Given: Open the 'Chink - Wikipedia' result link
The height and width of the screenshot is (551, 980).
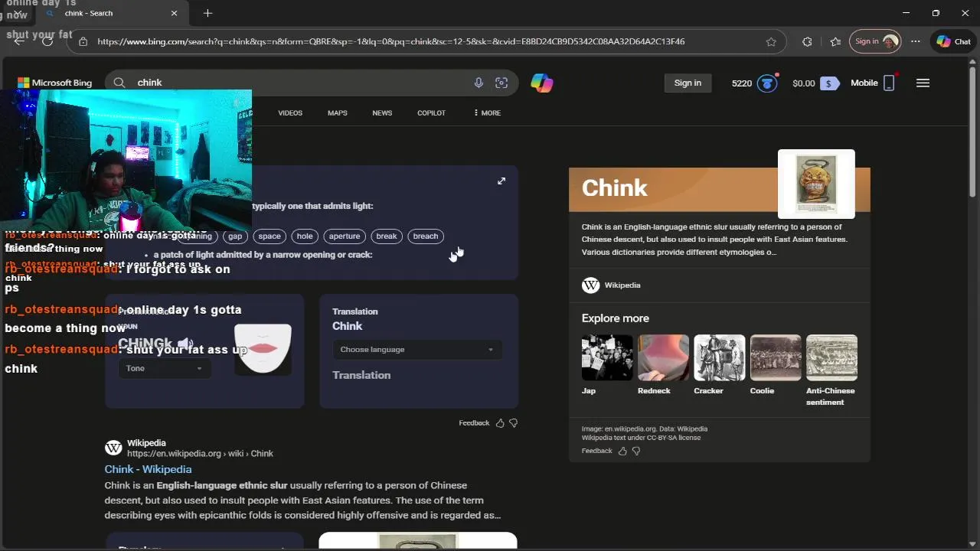Looking at the screenshot, I should click(149, 469).
